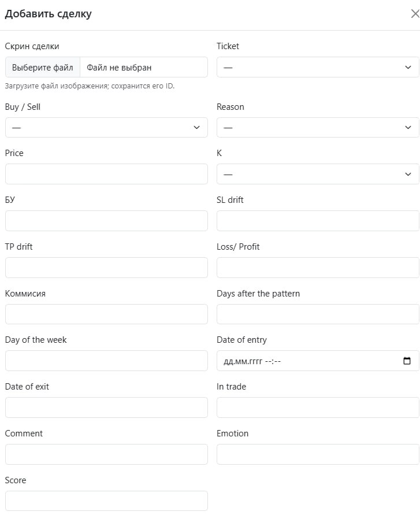
Task: Expand the Ticket dropdown
Action: tap(318, 68)
